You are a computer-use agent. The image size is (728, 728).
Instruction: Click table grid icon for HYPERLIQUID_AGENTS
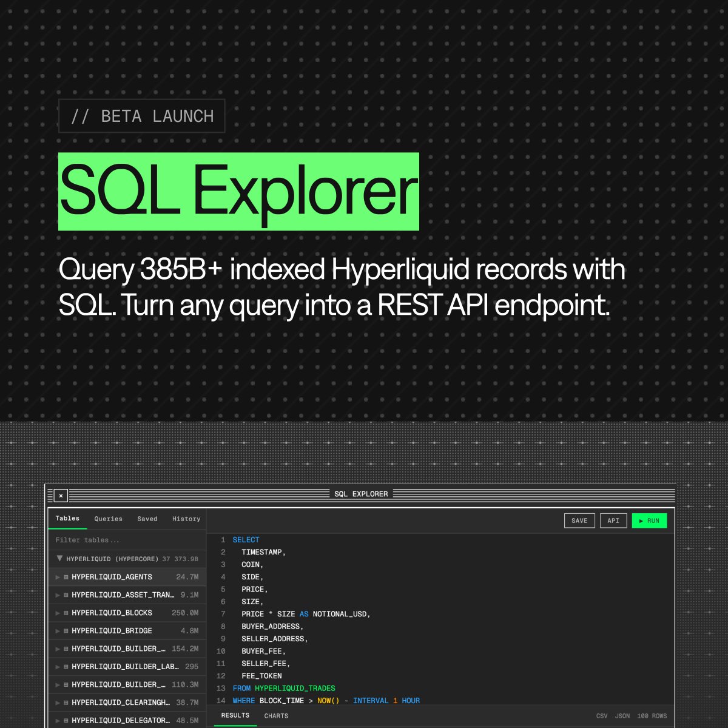[x=66, y=577]
